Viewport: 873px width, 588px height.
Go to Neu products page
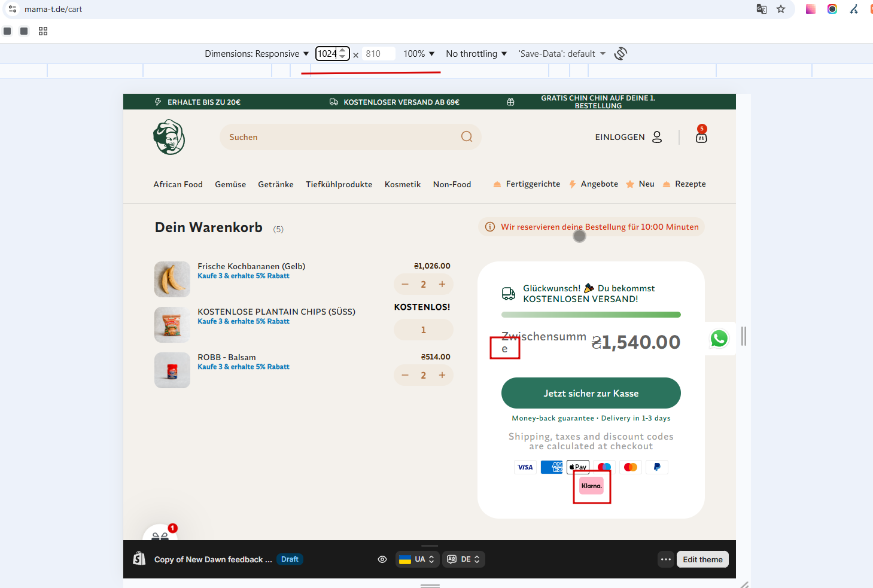640,184
